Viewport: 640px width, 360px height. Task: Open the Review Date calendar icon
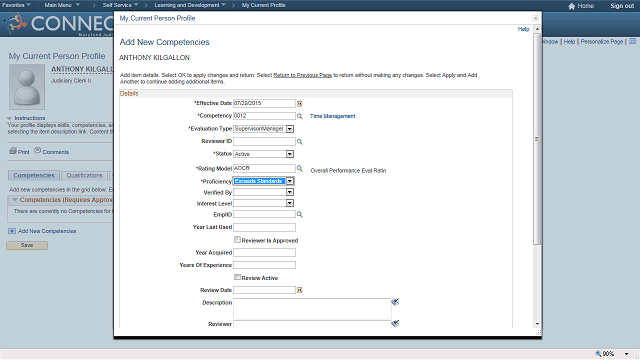(x=300, y=290)
